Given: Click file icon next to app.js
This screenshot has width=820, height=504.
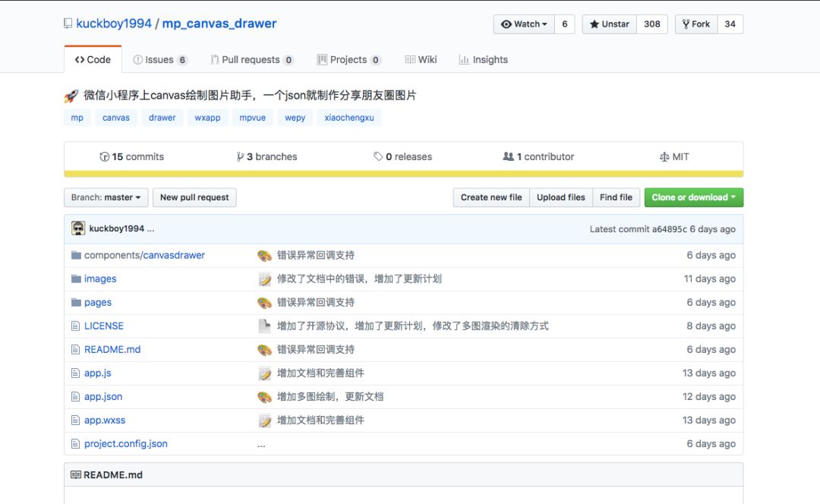Looking at the screenshot, I should point(75,373).
